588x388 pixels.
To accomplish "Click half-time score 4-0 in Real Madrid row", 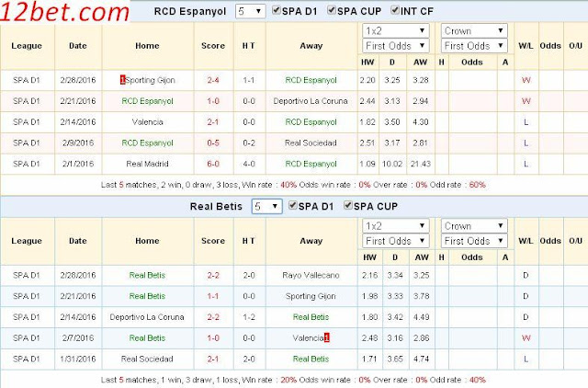I will point(249,164).
